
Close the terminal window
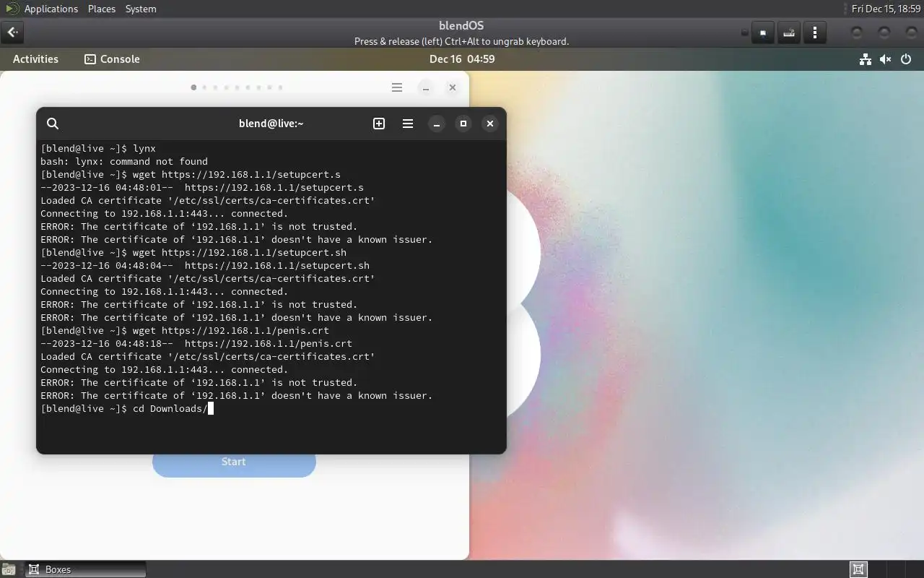coord(490,124)
